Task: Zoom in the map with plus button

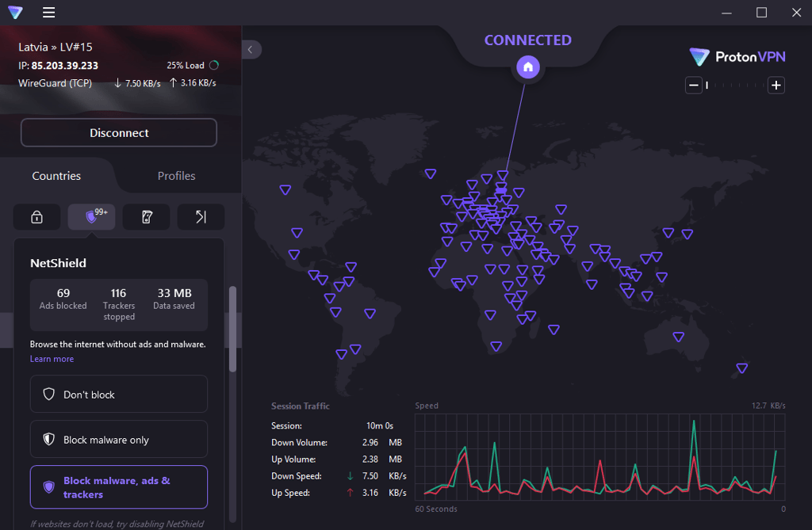Action: 776,86
